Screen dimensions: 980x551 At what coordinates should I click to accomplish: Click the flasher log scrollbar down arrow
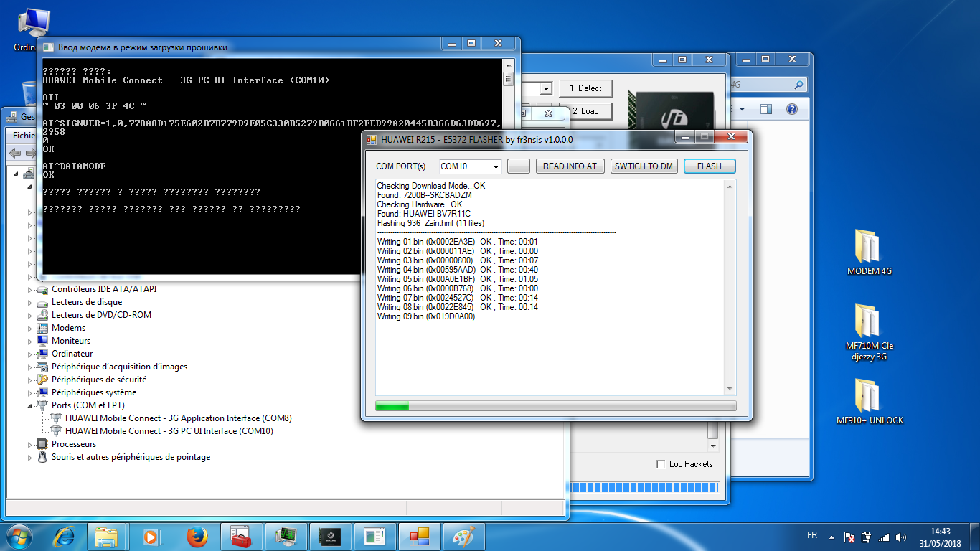click(x=730, y=389)
